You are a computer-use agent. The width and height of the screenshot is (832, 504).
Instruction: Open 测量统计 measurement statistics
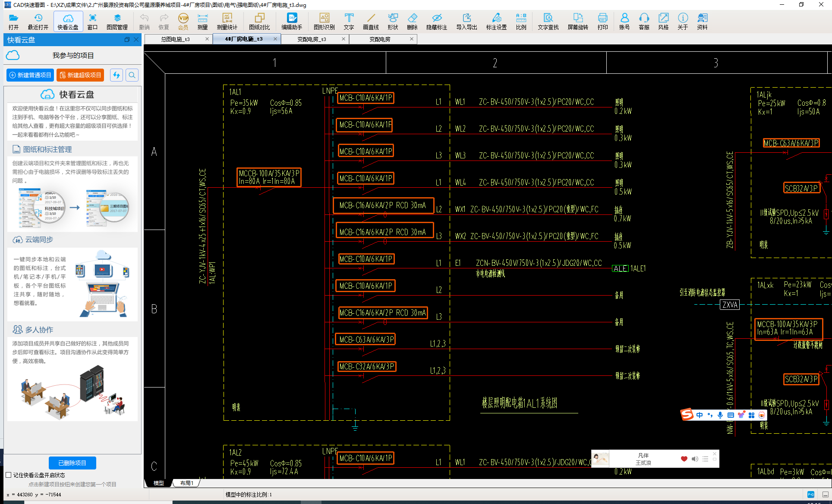pos(227,21)
